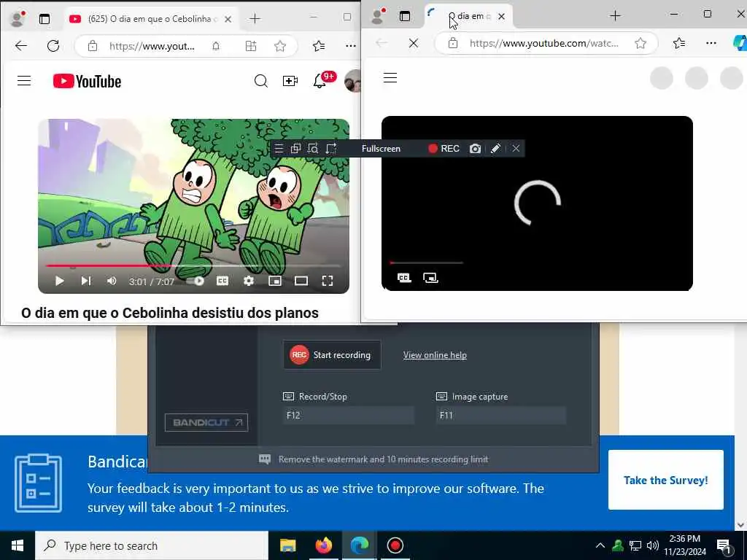
Task: Enable miniplayer in left YouTube player
Action: pos(275,281)
